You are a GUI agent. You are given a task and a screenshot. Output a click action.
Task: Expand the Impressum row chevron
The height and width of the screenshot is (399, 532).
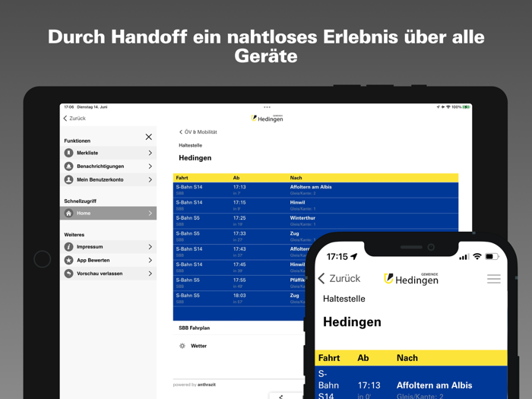pyautogui.click(x=150, y=247)
